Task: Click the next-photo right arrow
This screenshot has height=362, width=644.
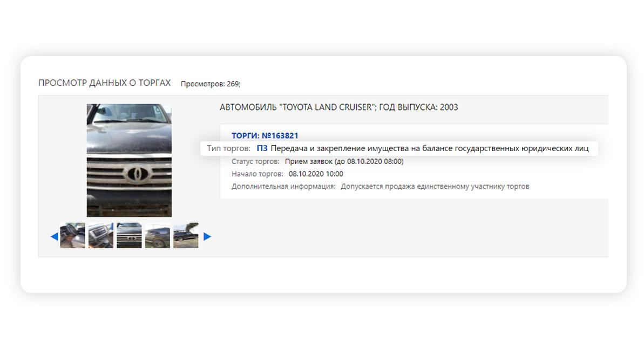Action: coord(207,236)
